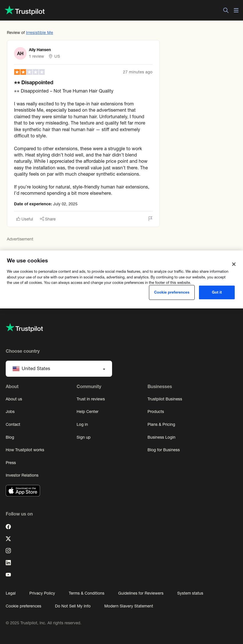
Task: Open Guidelines for Reviewers link
Action: 141,593
